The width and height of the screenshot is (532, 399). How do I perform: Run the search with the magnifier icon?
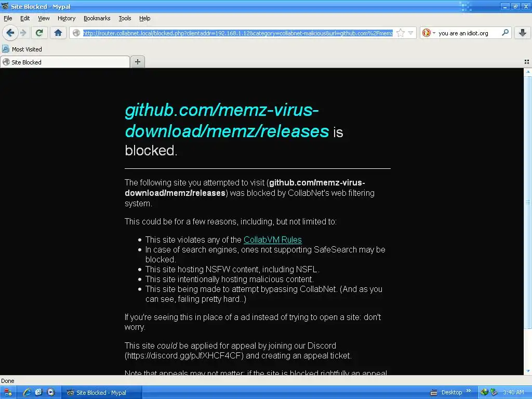tap(505, 33)
